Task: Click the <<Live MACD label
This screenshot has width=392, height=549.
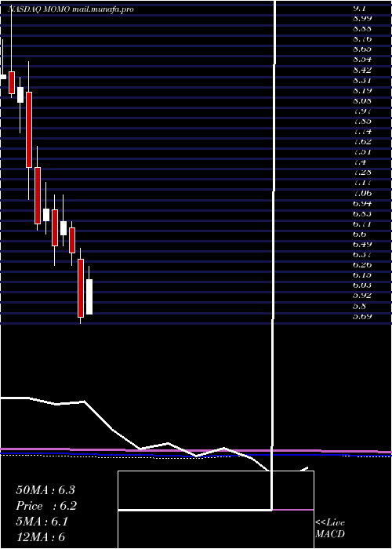Action: tap(330, 528)
